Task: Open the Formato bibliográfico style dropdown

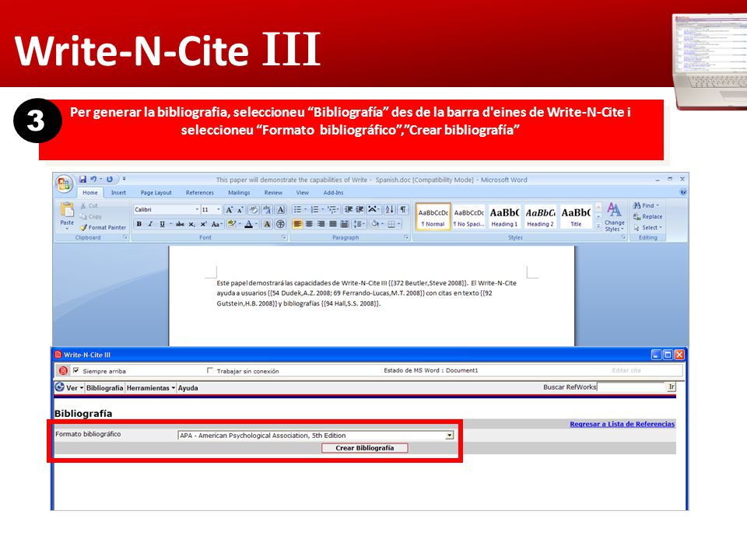Action: (449, 436)
